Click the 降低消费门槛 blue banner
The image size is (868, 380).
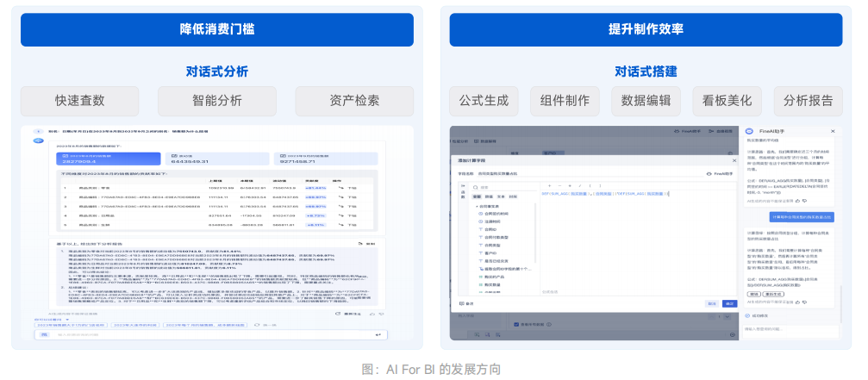pos(217,30)
